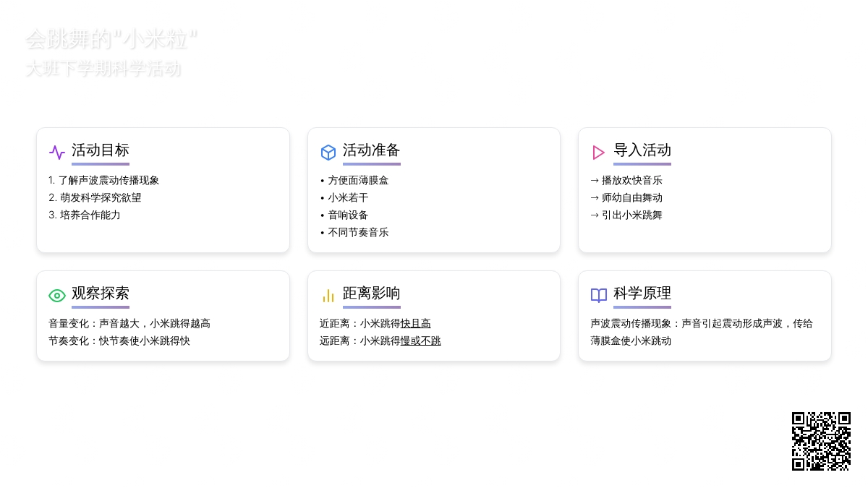Click the pulse icon beside 活动目标
Image resolution: width=868 pixels, height=488 pixels.
point(57,153)
